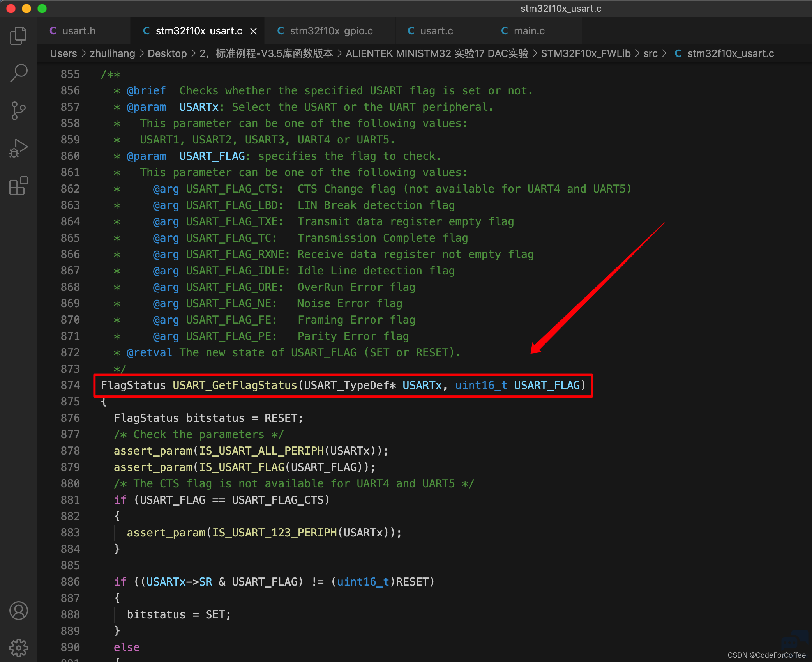Click the USART_GetFlagStatus function name
This screenshot has height=662, width=812.
tap(235, 385)
